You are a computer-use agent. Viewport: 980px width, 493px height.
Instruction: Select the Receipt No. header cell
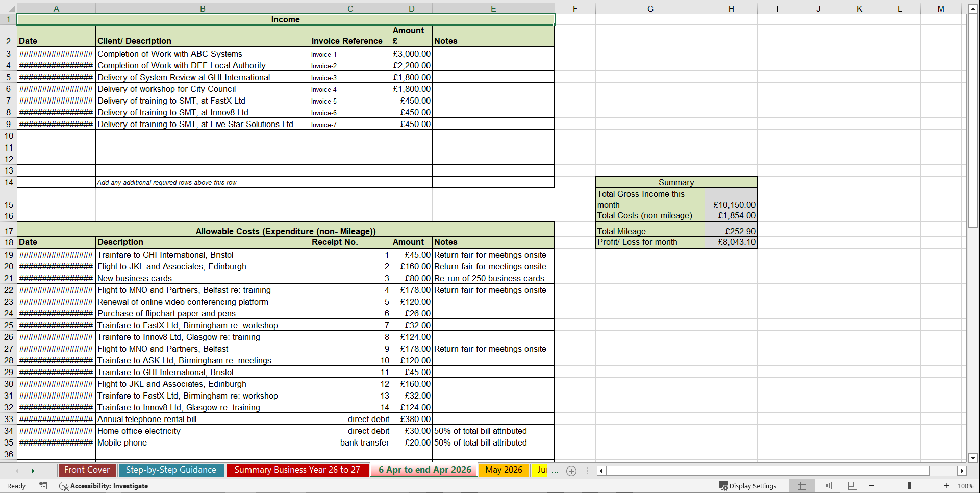click(350, 242)
